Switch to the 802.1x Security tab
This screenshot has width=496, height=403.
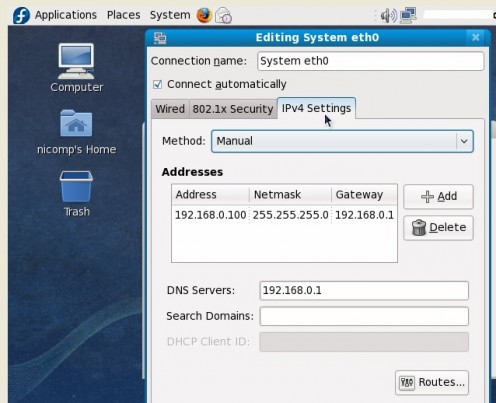click(233, 109)
